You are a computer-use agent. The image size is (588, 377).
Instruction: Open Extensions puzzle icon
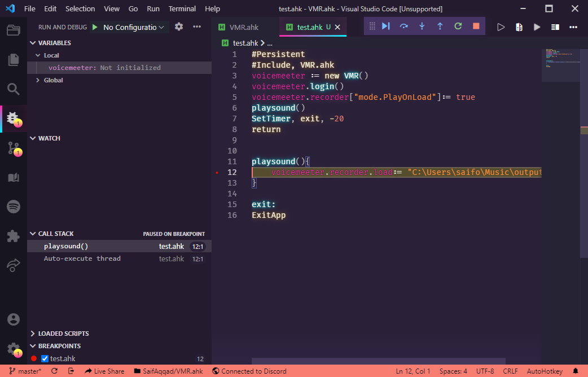pyautogui.click(x=14, y=236)
